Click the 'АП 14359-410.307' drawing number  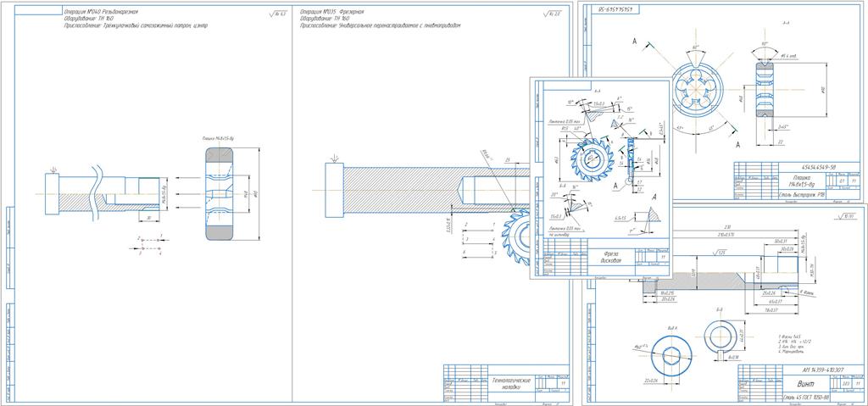[x=823, y=370]
